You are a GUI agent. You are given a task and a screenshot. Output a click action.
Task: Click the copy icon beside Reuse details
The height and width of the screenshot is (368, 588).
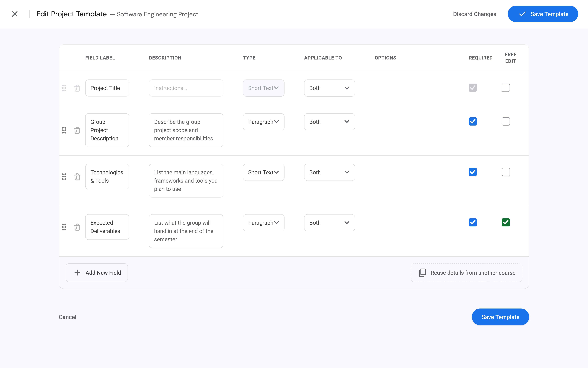[x=422, y=273]
